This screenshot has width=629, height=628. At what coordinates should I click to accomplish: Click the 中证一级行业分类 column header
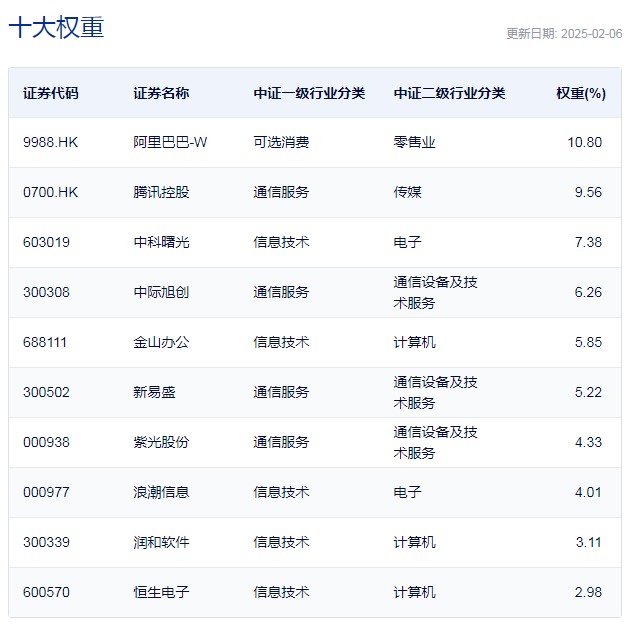[309, 93]
